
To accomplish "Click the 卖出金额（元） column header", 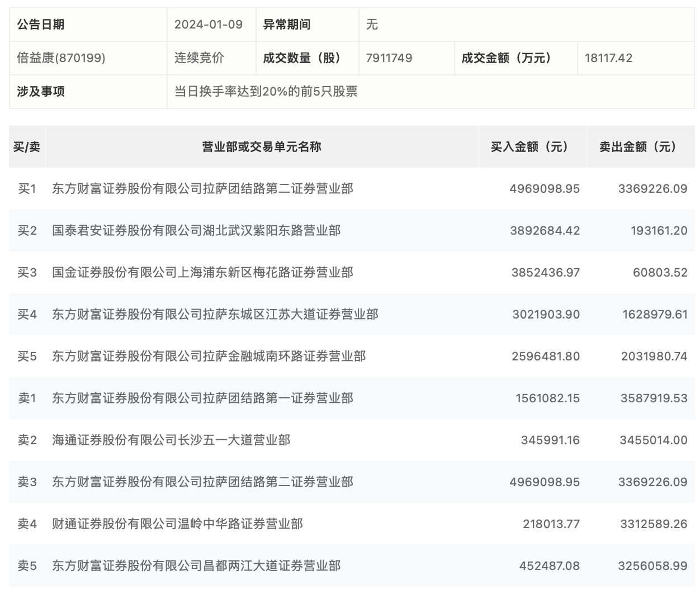I will [x=641, y=147].
